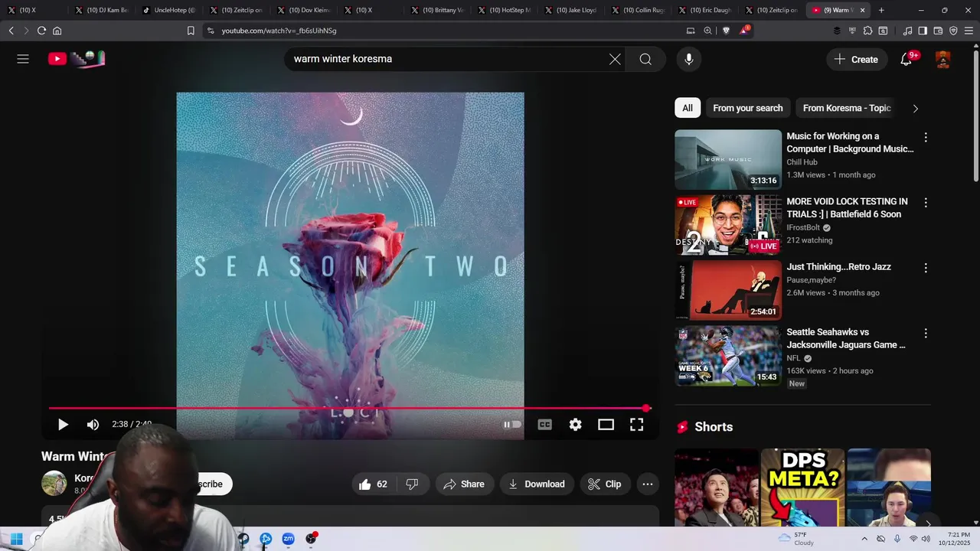
Task: Open Chill Hub channel link
Action: click(802, 162)
